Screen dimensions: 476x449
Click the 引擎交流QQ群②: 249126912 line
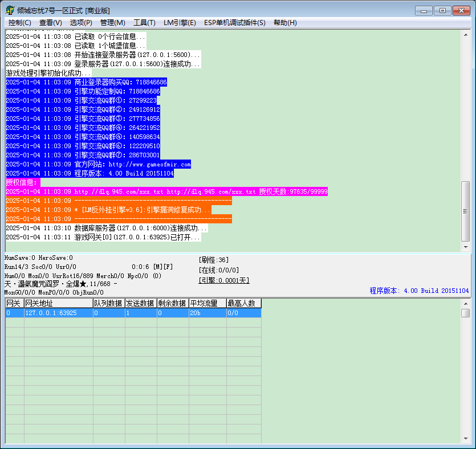point(83,109)
